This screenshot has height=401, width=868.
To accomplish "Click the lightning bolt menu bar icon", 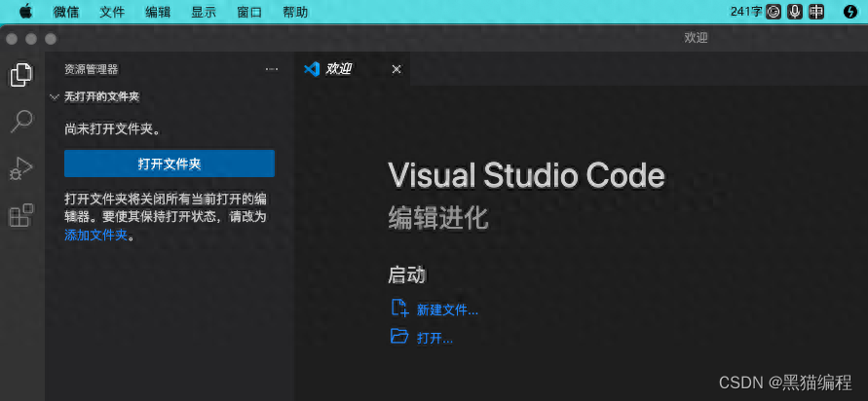I will tap(850, 12).
